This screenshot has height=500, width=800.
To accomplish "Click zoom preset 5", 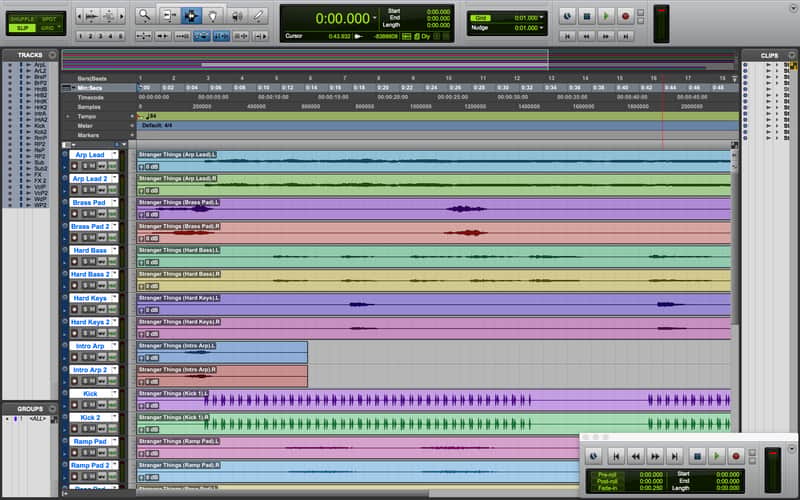I will (120, 36).
